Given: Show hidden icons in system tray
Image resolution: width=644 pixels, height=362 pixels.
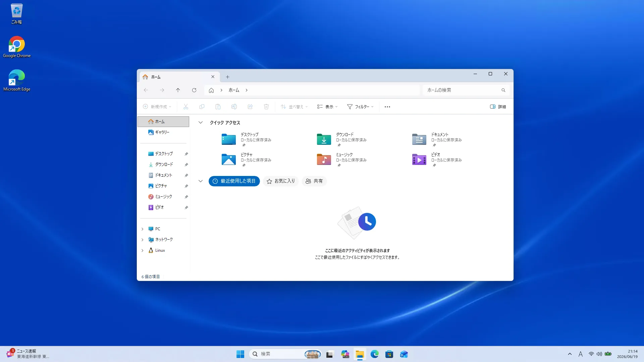Looking at the screenshot, I should tap(570, 354).
